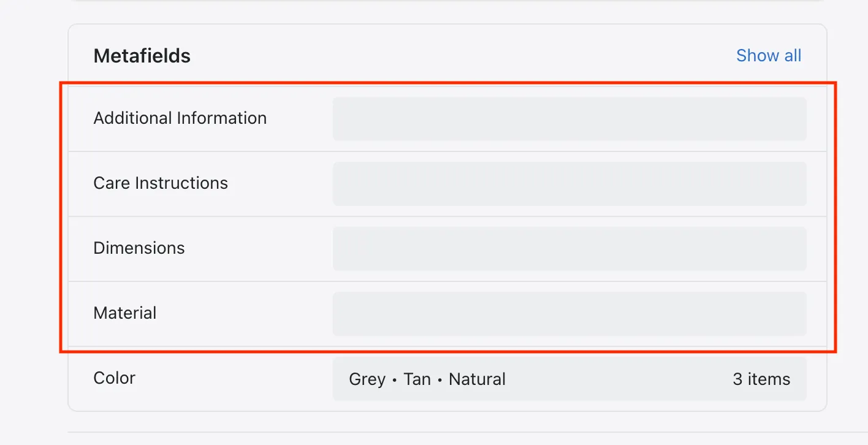Click the Show all link
The image size is (868, 445).
click(769, 56)
